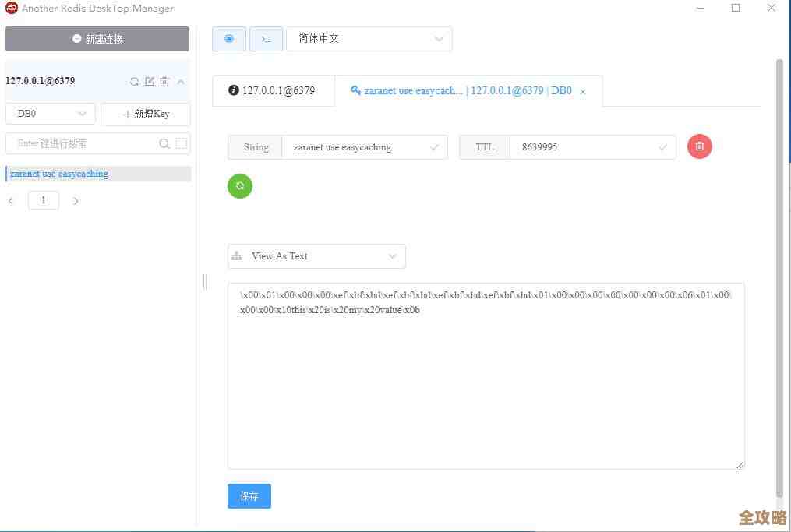
Task: Refresh the 127.0.0.1@6379 connection
Action: tap(134, 81)
